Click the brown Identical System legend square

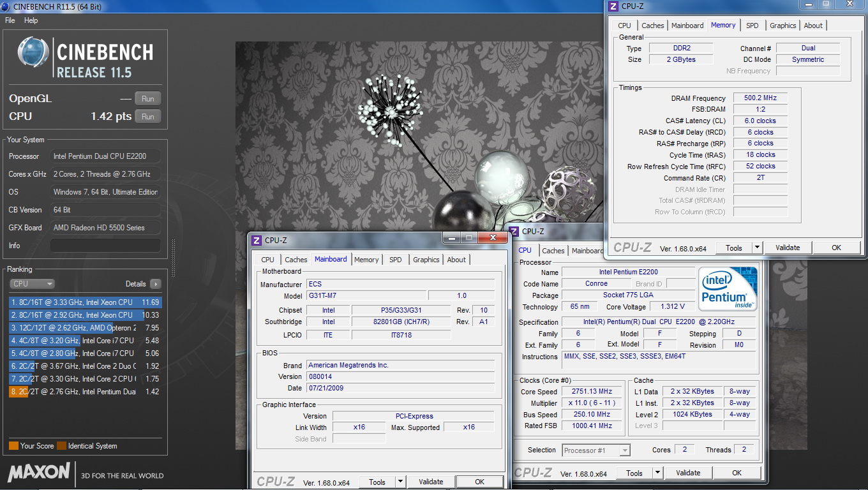[x=61, y=446]
